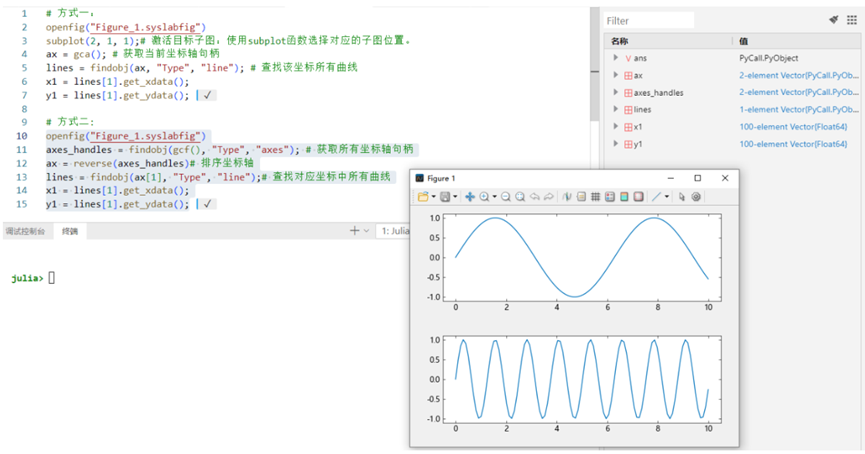Click the save icon in Figure 1 toolbar
The width and height of the screenshot is (865, 454).
[x=445, y=197]
